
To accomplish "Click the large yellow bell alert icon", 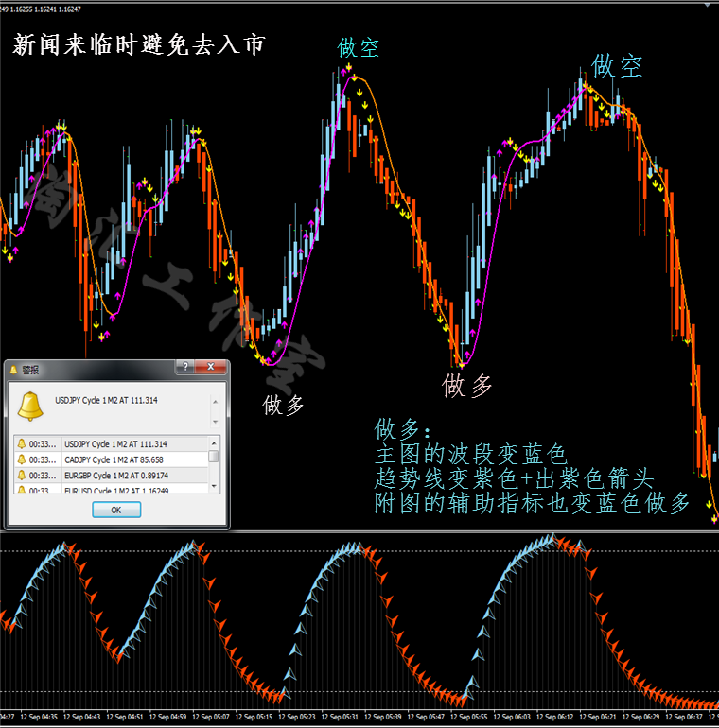I will (x=30, y=406).
